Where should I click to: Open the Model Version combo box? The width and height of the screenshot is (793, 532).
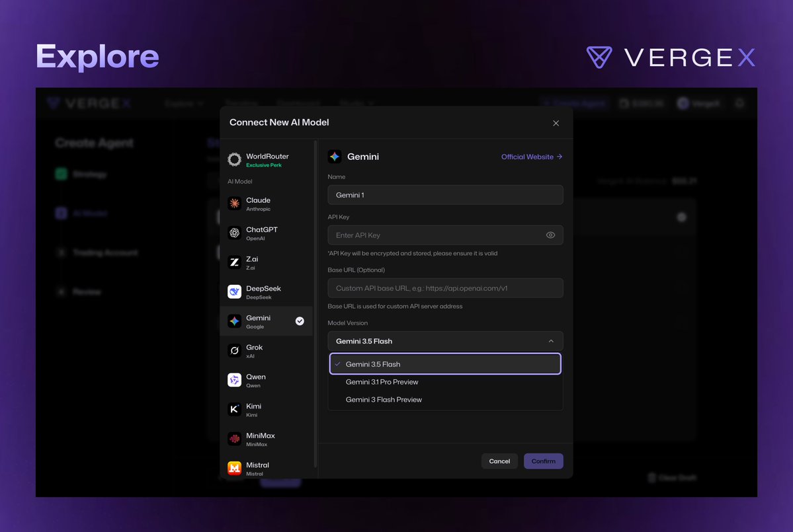[x=445, y=341]
